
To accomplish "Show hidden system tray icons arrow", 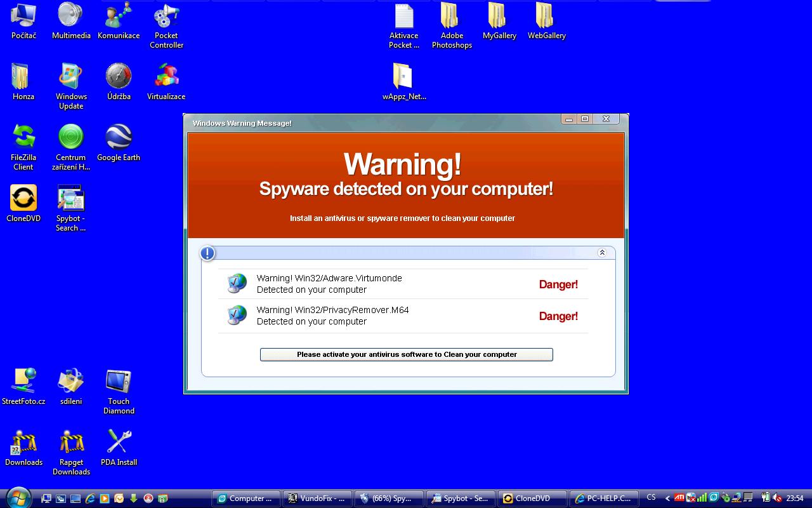I will (667, 498).
